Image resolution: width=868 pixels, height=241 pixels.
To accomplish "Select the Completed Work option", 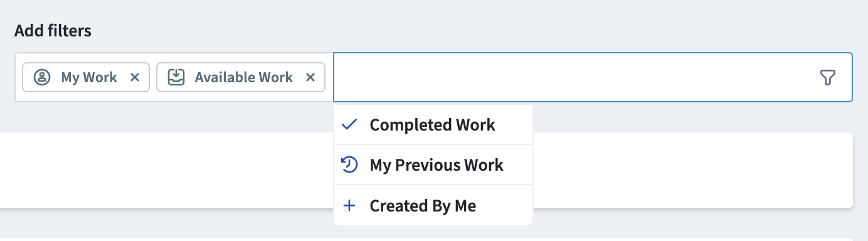I will point(433,125).
